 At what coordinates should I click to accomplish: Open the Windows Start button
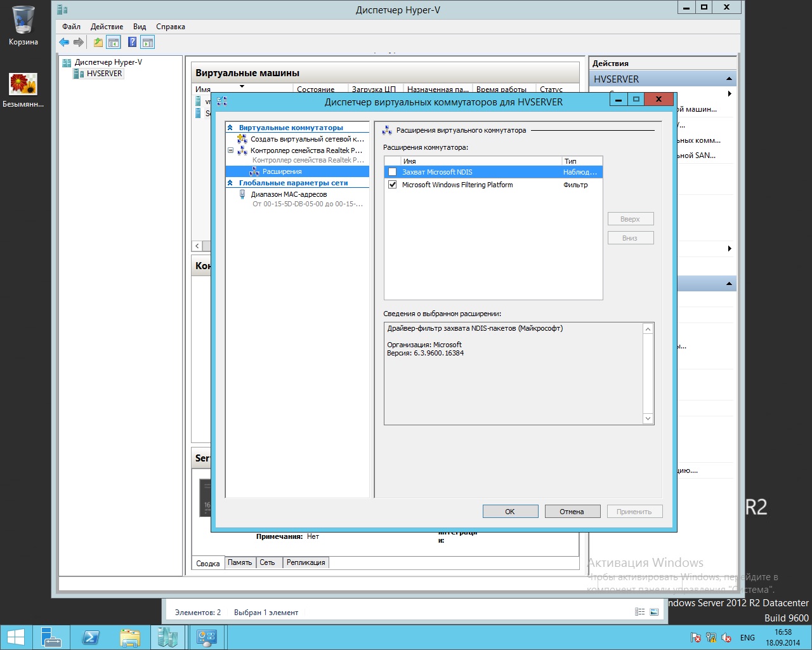coord(16,637)
